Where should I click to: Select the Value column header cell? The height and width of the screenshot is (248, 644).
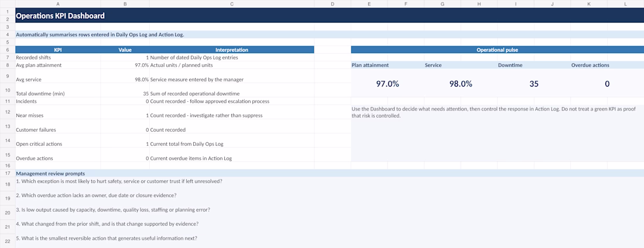click(125, 50)
